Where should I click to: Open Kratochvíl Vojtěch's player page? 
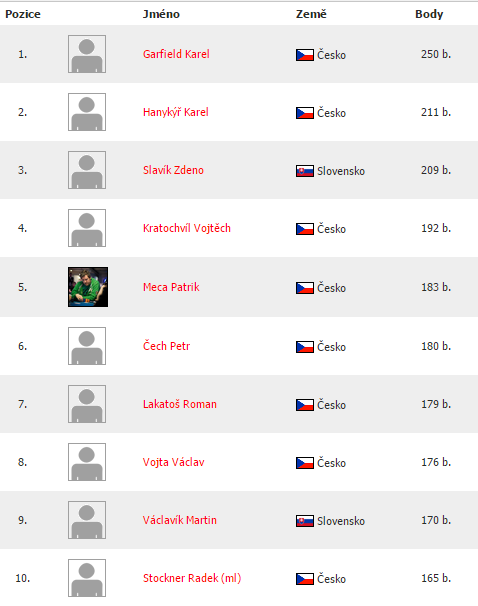[187, 228]
